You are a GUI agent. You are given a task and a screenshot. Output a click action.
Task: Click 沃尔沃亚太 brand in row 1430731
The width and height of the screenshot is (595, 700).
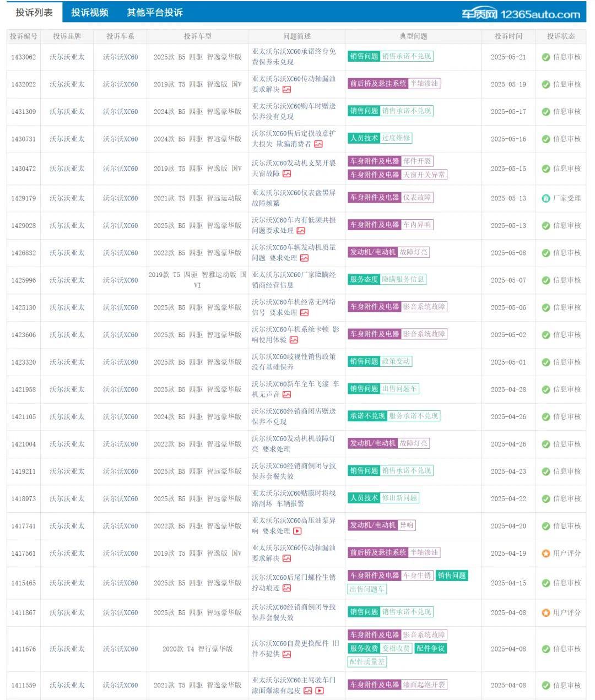tap(67, 139)
